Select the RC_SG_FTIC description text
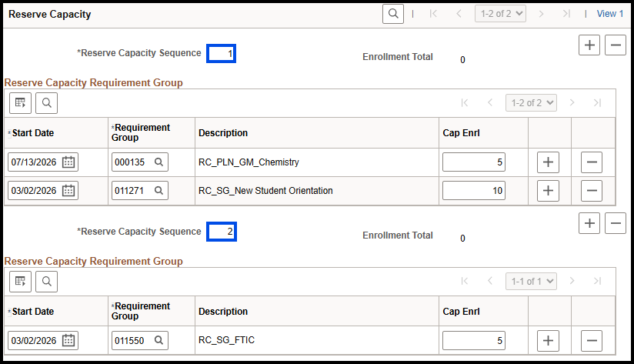 pos(226,340)
